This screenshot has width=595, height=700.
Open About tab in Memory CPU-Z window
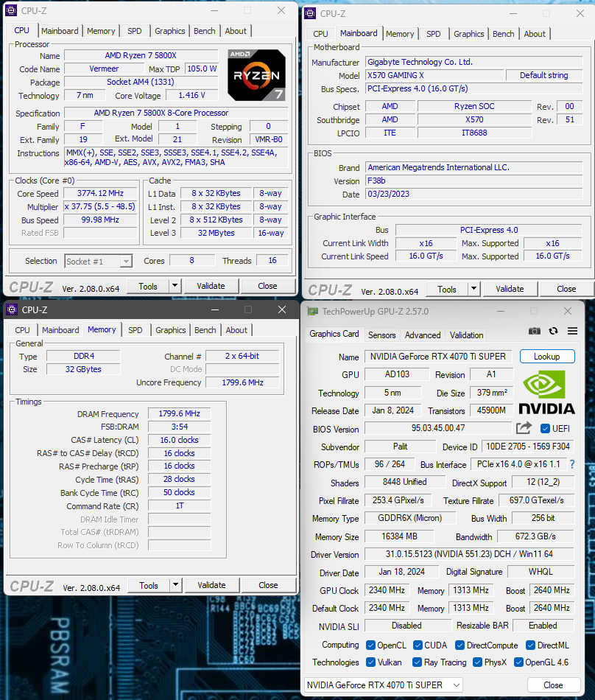click(236, 330)
